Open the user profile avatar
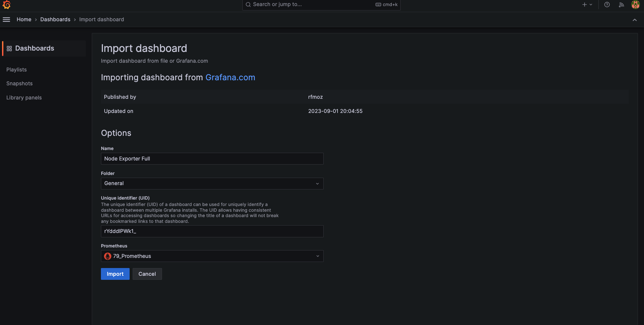The image size is (644, 325). [x=636, y=5]
